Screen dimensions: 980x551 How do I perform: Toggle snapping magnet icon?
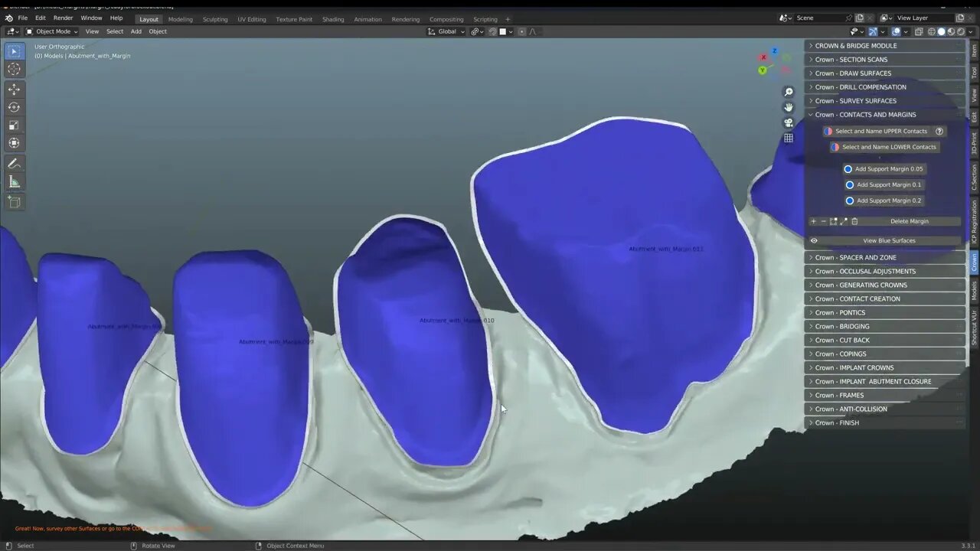[492, 31]
